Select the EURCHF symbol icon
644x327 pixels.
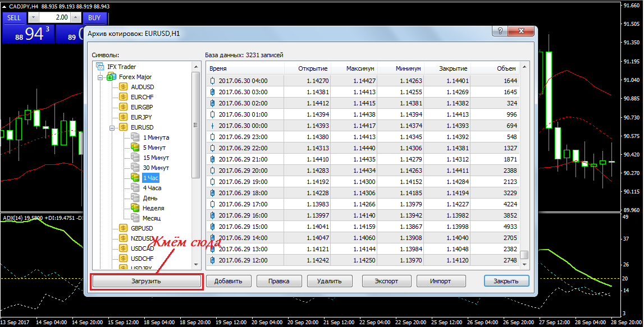(123, 97)
